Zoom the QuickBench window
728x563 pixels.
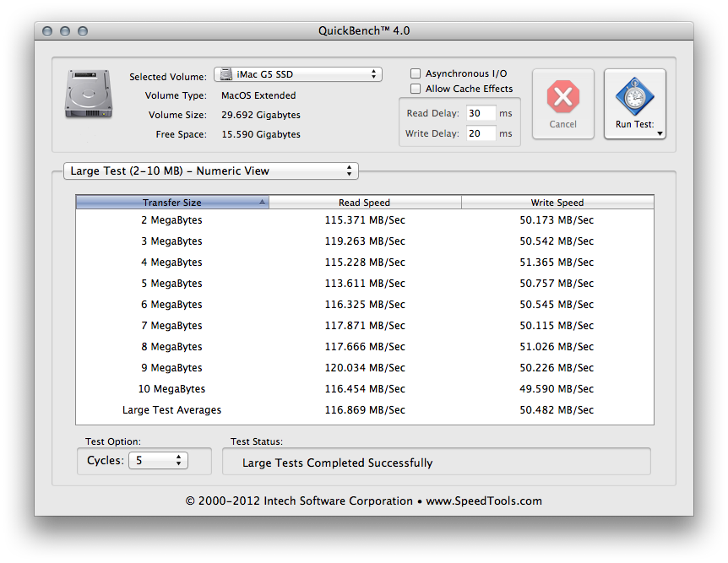click(x=83, y=31)
